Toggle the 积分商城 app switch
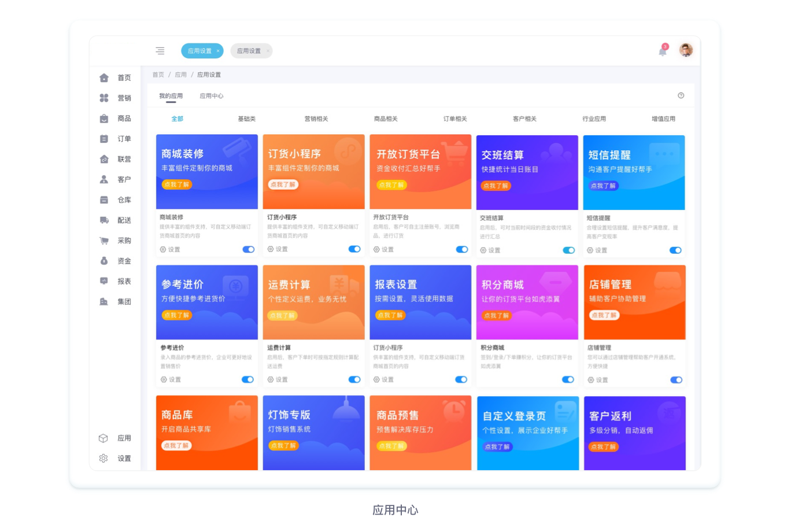Screen dimensions: 791x532 coord(568,379)
